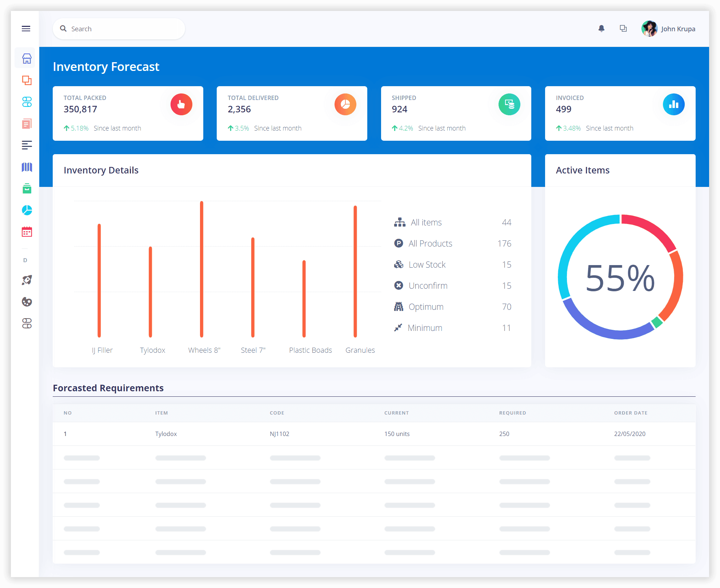Select the Unconfirm list entry

453,285
